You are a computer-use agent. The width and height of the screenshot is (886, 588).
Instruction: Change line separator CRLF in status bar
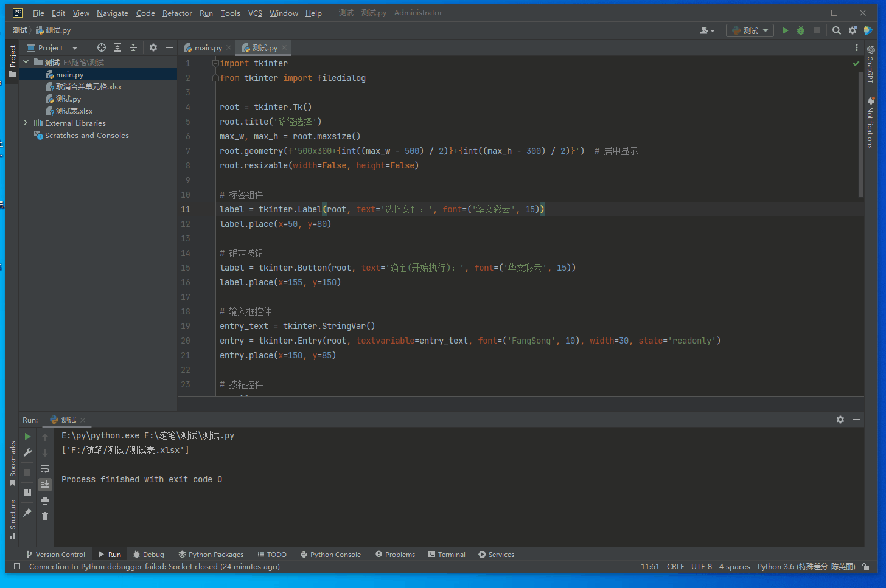(675, 567)
